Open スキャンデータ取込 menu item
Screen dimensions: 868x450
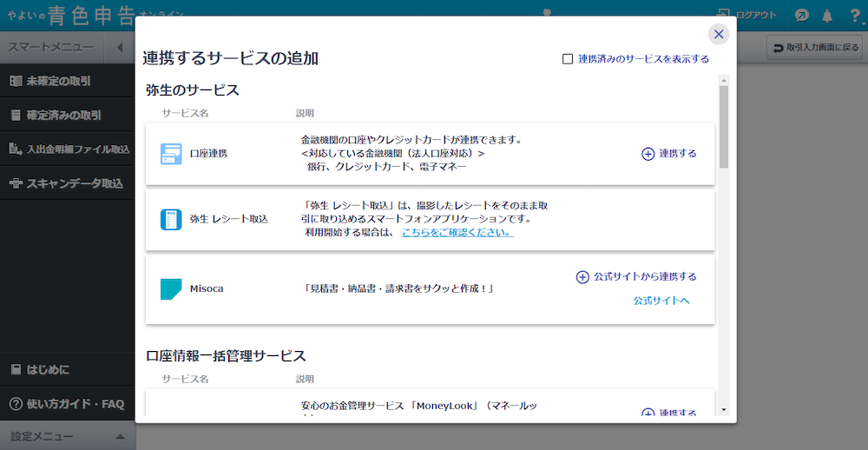67,183
